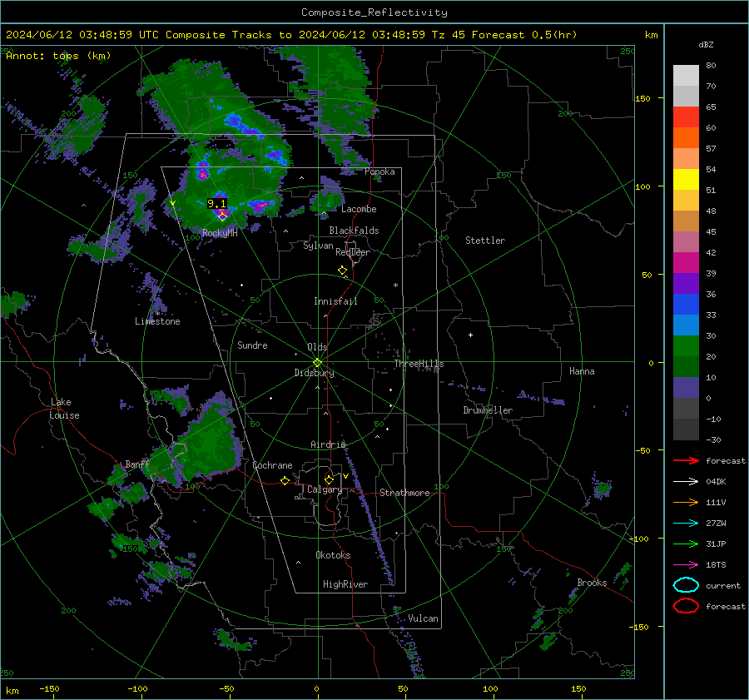Click the Composite_Reflectivity title

374,12
